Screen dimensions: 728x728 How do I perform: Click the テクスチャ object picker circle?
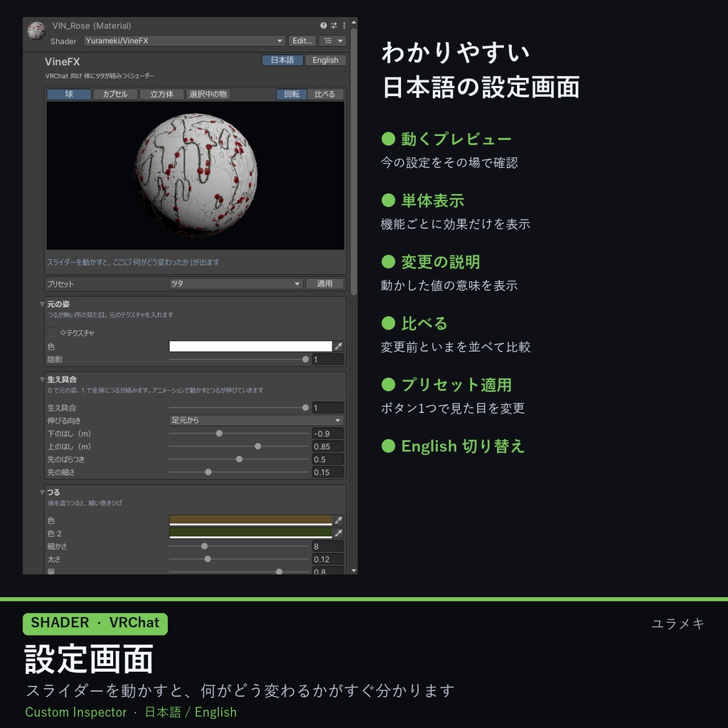(63, 333)
